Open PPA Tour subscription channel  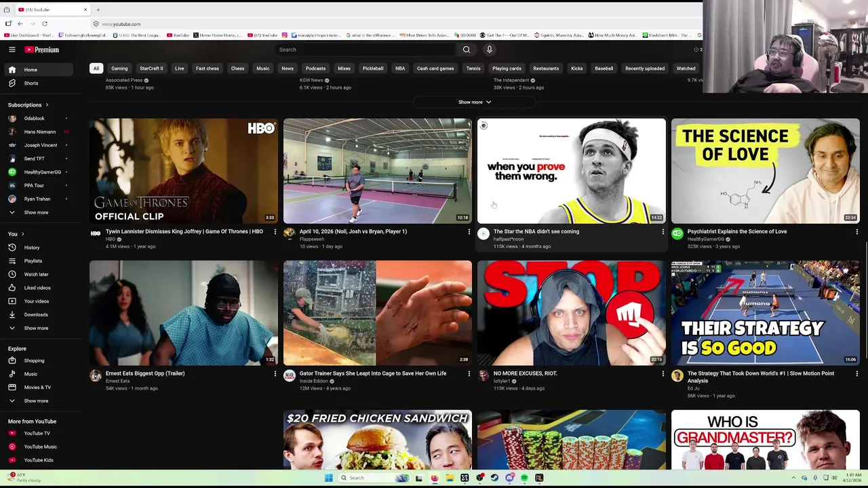tap(38, 186)
